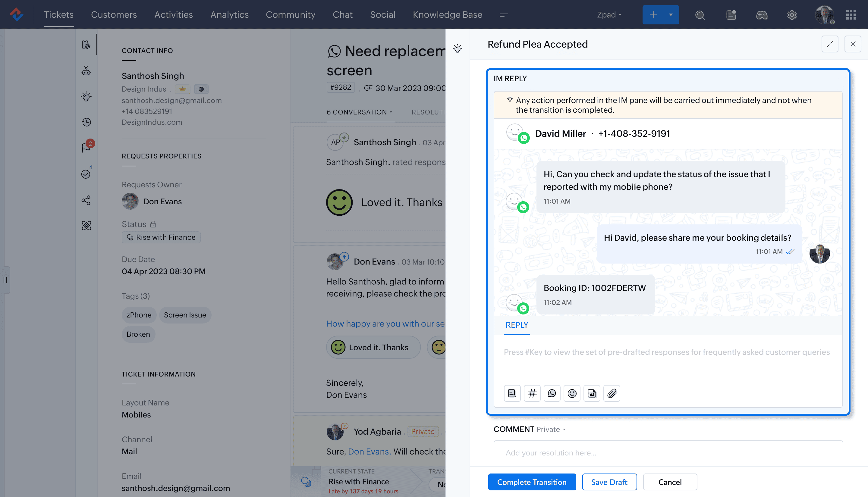Click the insert image icon in reply toolbar
The image size is (868, 497).
[592, 393]
